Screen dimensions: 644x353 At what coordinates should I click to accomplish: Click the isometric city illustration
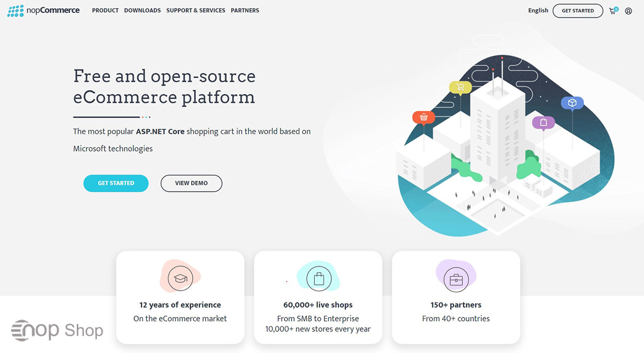(x=505, y=144)
